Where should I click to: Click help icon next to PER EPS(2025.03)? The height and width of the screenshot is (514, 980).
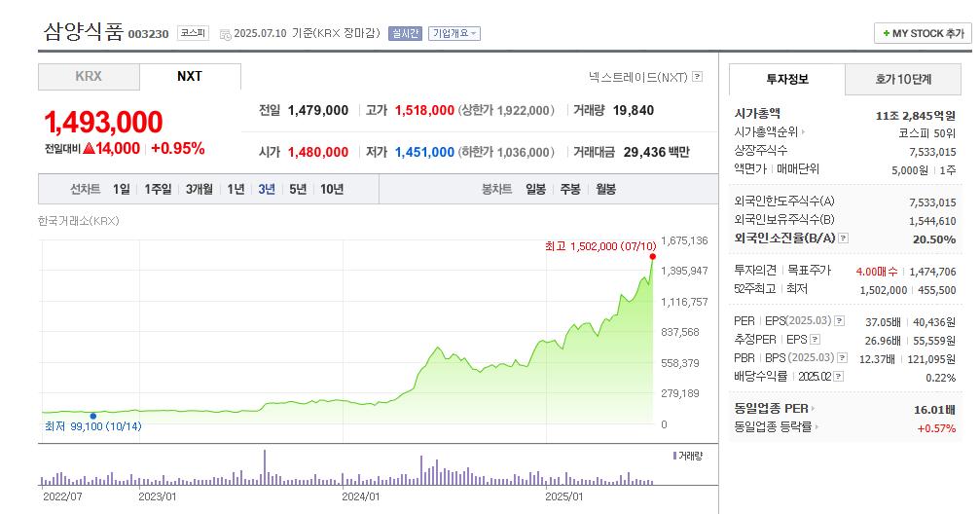840,321
